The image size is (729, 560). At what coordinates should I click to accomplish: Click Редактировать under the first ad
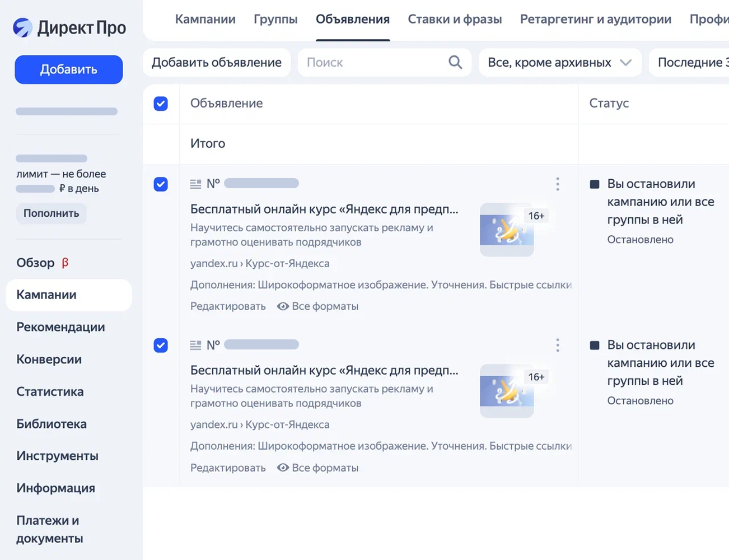228,306
